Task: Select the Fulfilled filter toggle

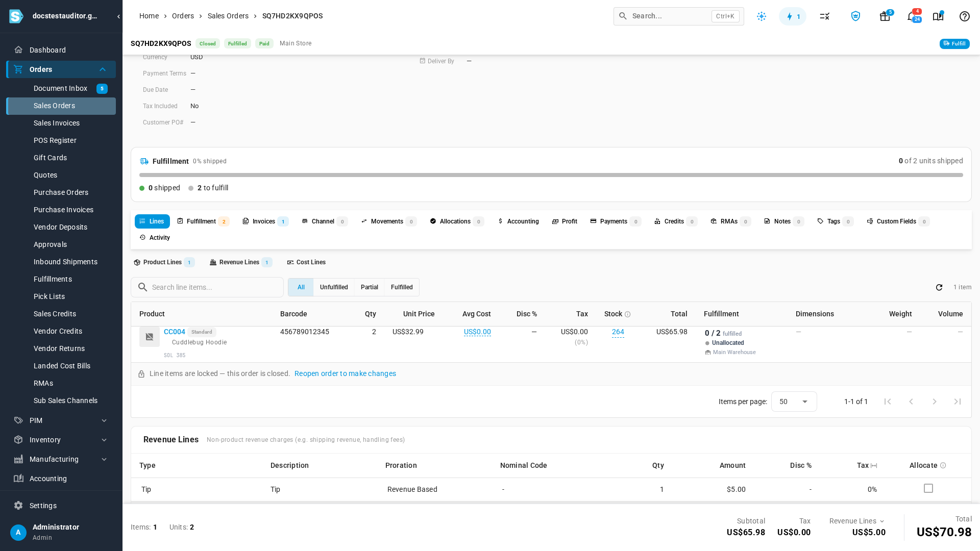Action: coord(402,287)
